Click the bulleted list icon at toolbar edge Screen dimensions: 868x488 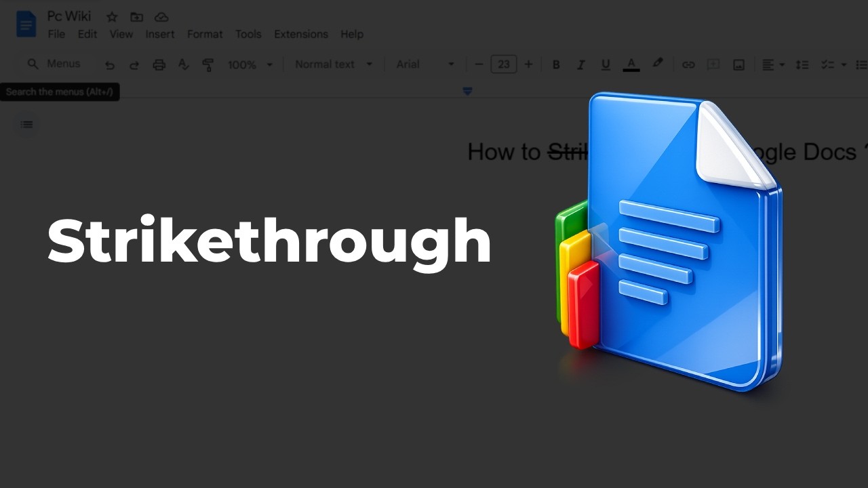(862, 64)
